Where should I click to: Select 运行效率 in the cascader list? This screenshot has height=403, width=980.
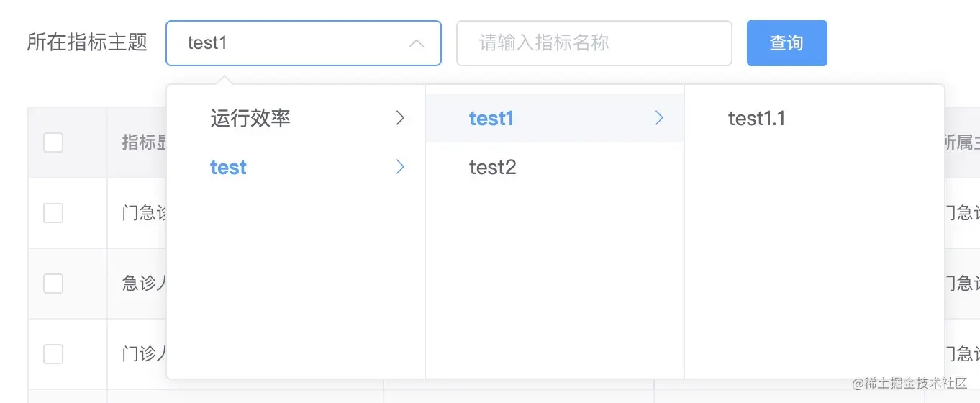(x=250, y=118)
